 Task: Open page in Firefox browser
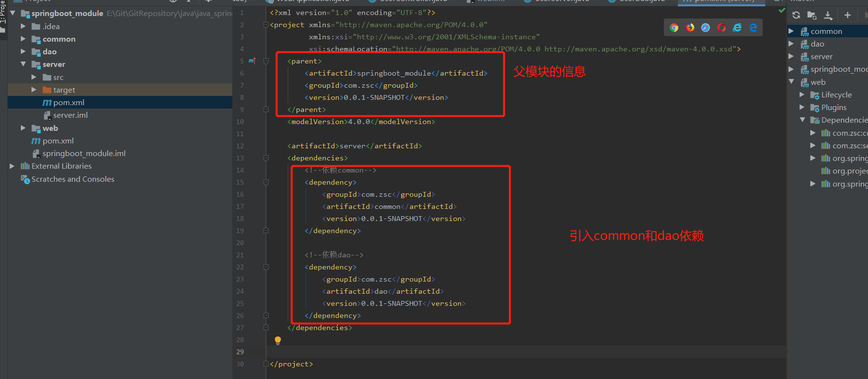point(690,28)
